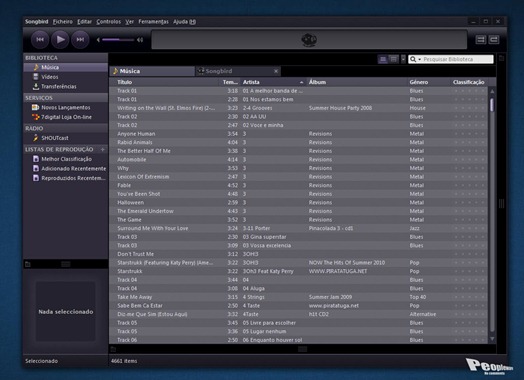Select the track 'The Emerald Undertow'

pyautogui.click(x=298, y=211)
